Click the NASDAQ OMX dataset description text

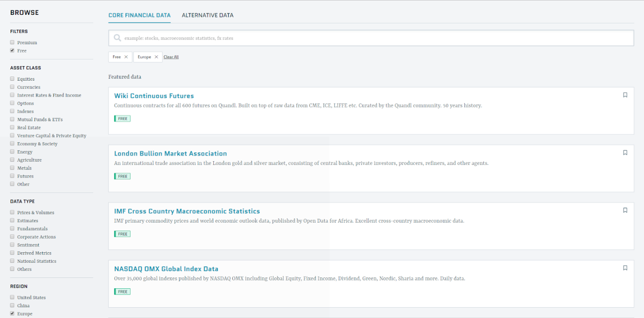tap(290, 279)
